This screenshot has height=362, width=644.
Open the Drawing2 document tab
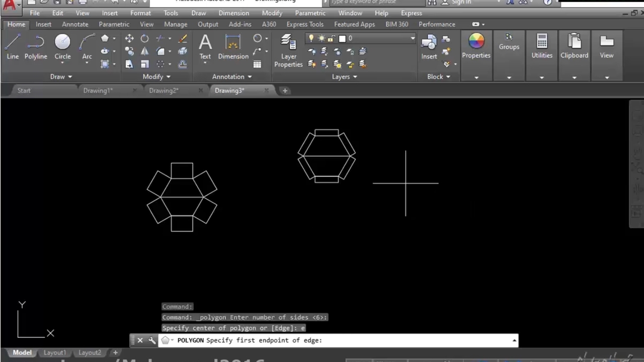pyautogui.click(x=164, y=90)
